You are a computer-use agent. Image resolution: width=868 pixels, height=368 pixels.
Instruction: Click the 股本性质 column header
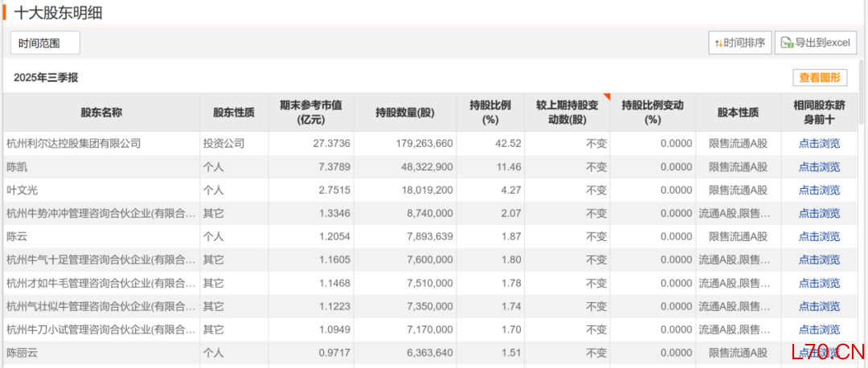point(738,112)
